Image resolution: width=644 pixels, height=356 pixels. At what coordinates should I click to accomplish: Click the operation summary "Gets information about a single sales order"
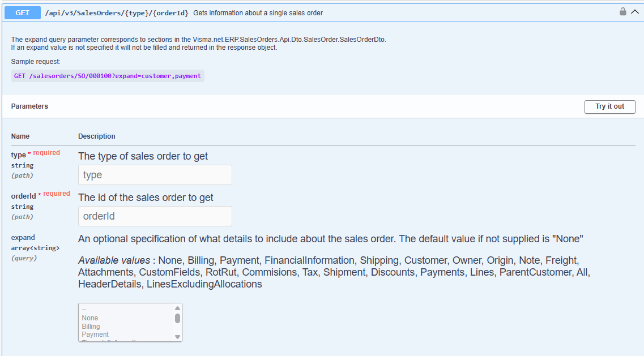pyautogui.click(x=258, y=12)
